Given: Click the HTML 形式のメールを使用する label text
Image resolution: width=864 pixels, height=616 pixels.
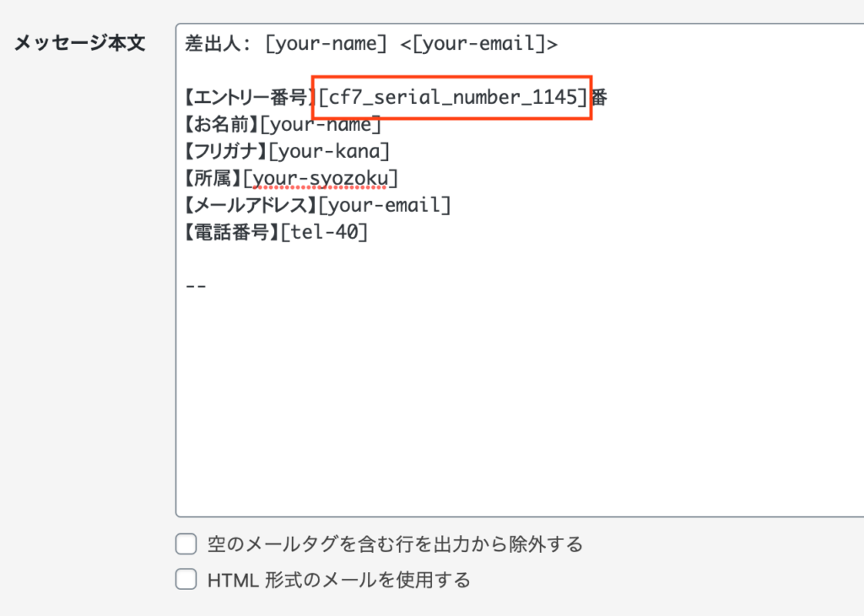Looking at the screenshot, I should [x=338, y=580].
